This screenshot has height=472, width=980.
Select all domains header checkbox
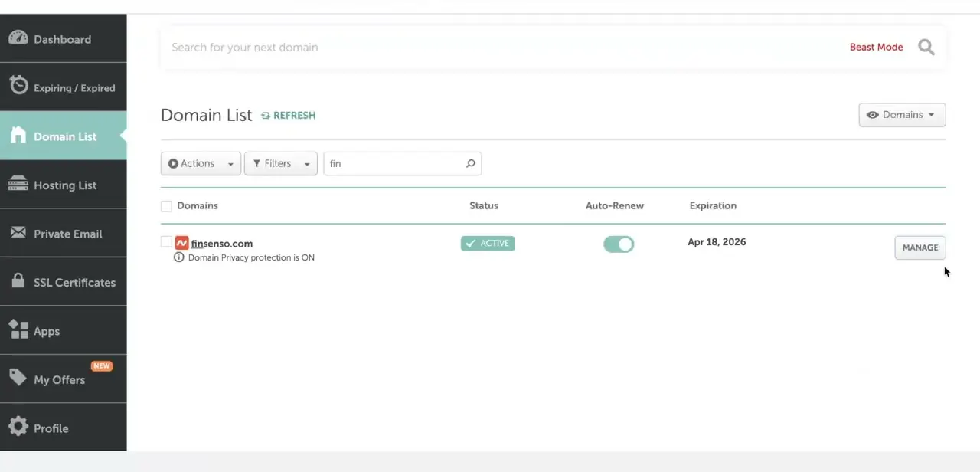[166, 206]
